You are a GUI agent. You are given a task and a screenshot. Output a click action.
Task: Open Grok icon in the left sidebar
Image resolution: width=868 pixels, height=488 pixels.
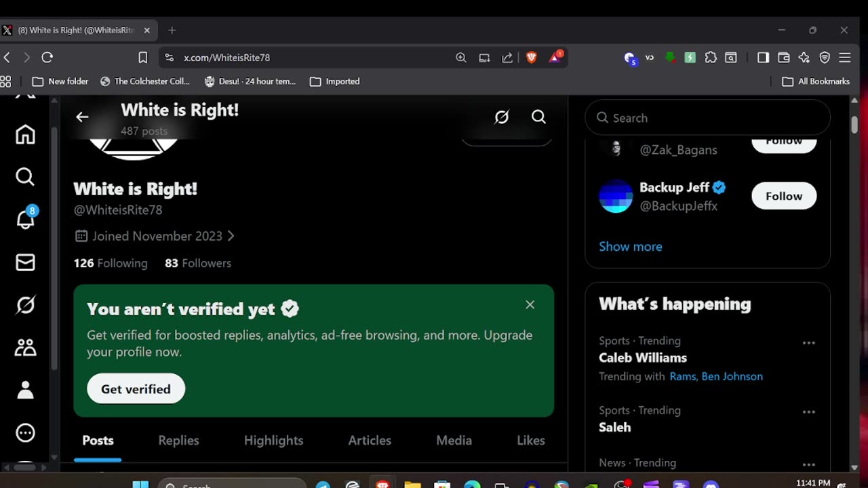click(x=25, y=305)
